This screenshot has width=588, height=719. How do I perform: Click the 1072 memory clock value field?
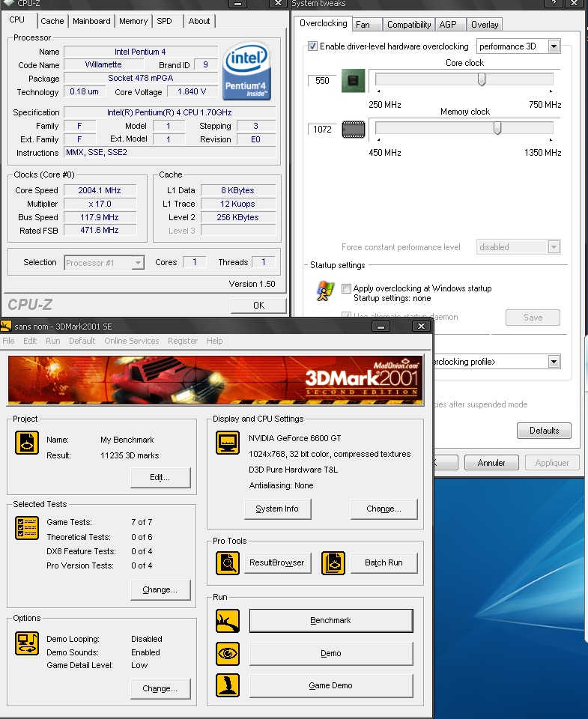click(x=321, y=130)
